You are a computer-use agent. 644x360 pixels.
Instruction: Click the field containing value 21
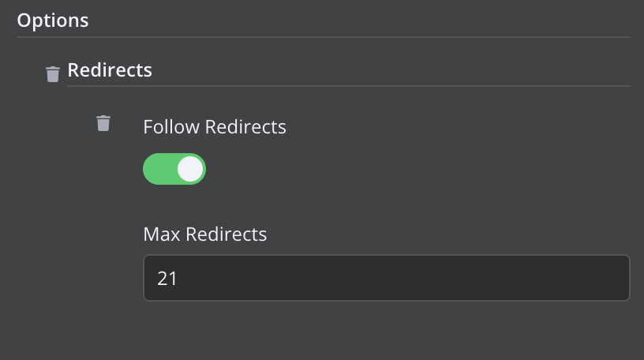click(386, 278)
